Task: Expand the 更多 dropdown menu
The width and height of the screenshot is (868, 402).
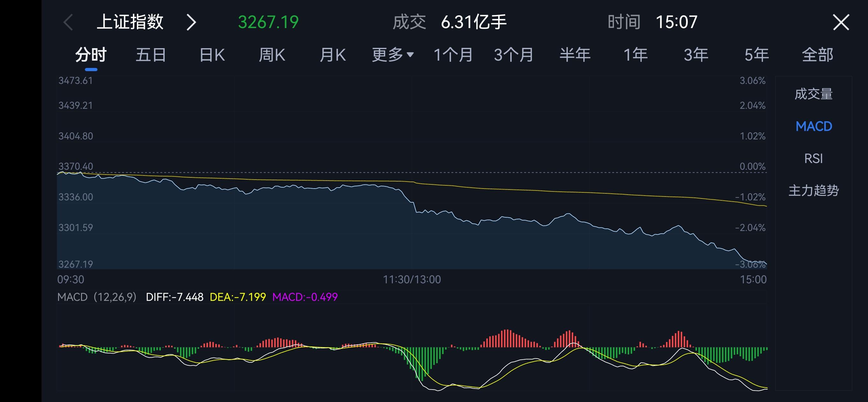Action: [x=392, y=55]
